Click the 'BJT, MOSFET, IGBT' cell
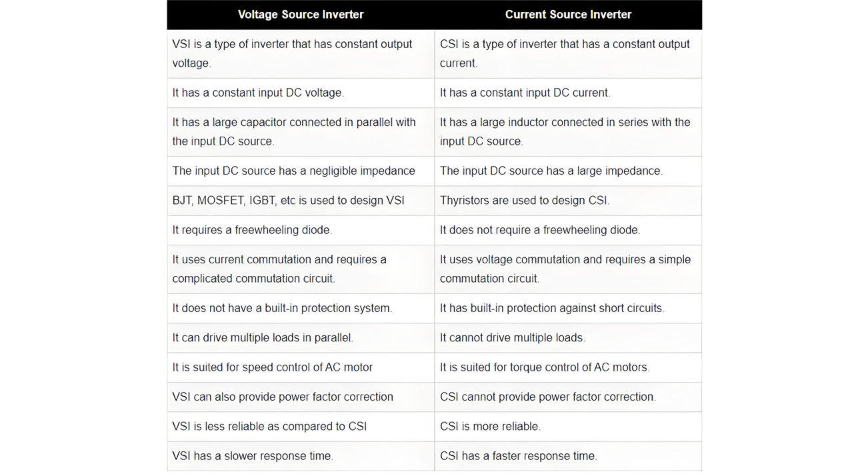Screen dimensions: 868x476 coord(301,200)
